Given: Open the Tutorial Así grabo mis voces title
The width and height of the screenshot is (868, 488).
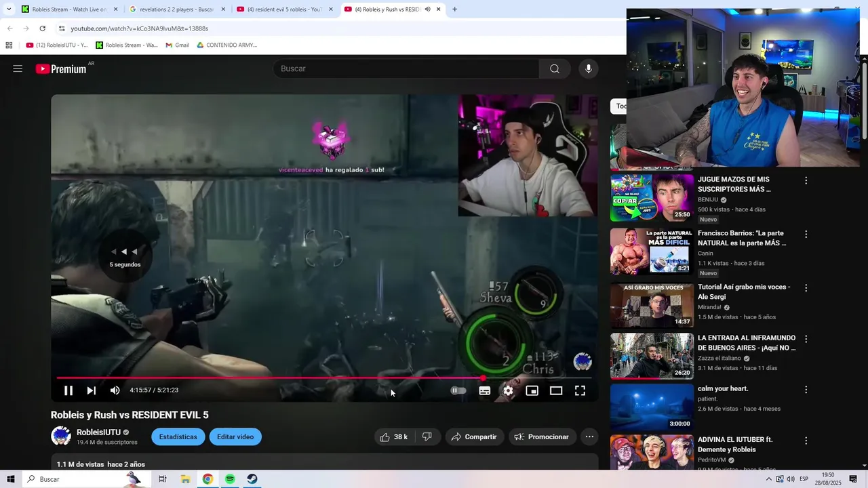Looking at the screenshot, I should coord(744,292).
